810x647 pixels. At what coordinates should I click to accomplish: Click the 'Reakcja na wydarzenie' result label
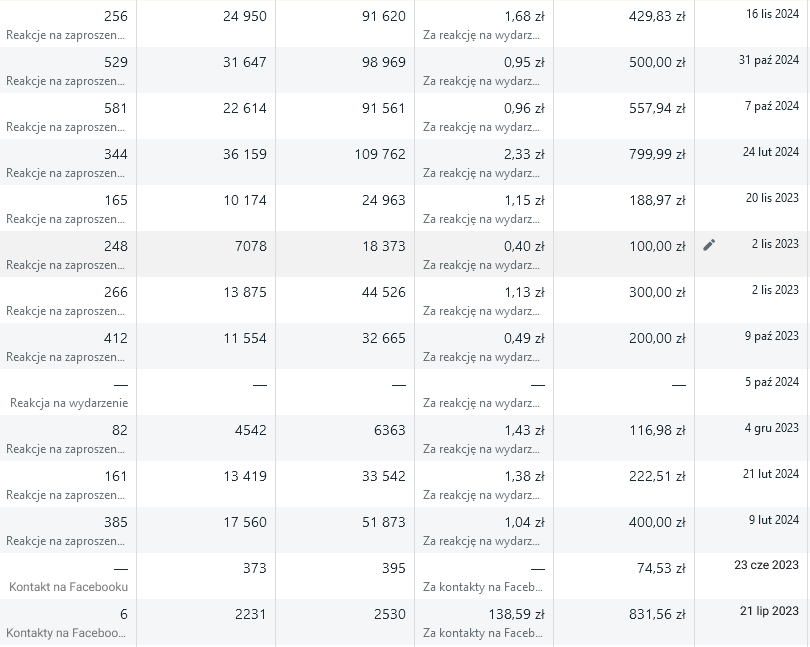pos(69,403)
